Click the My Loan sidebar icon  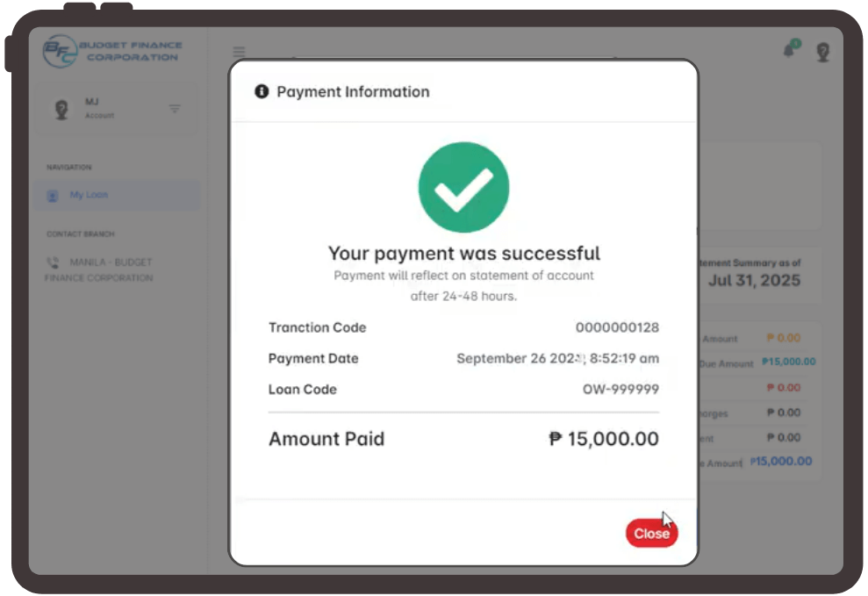(x=53, y=196)
